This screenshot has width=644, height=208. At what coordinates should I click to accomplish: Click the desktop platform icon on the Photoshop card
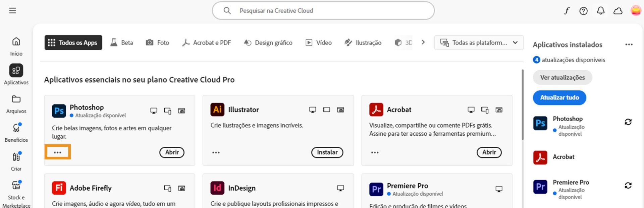pos(154,111)
